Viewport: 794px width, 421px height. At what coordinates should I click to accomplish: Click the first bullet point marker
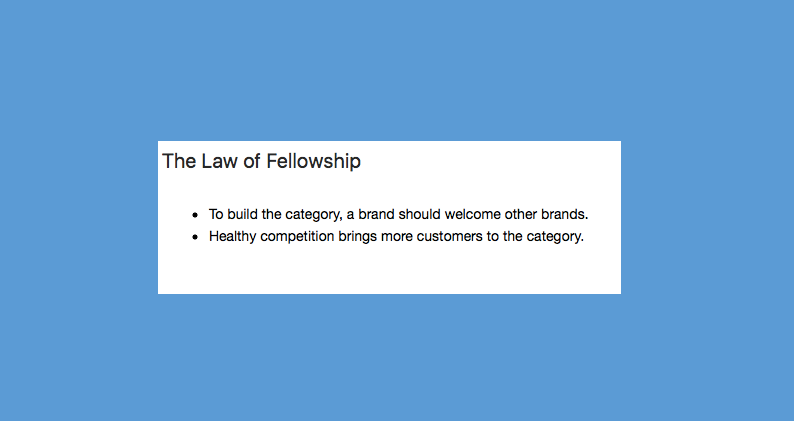tap(195, 215)
